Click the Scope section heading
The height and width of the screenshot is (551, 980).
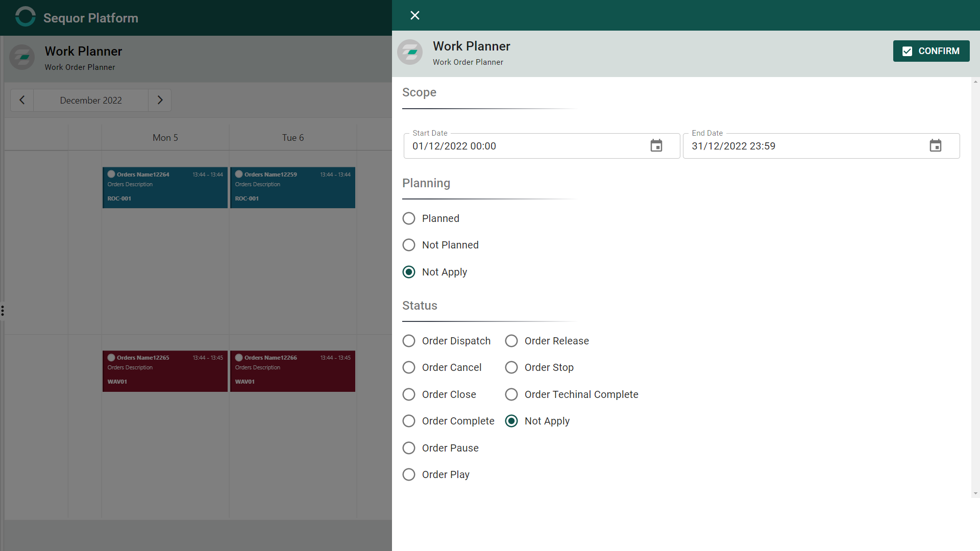tap(419, 92)
